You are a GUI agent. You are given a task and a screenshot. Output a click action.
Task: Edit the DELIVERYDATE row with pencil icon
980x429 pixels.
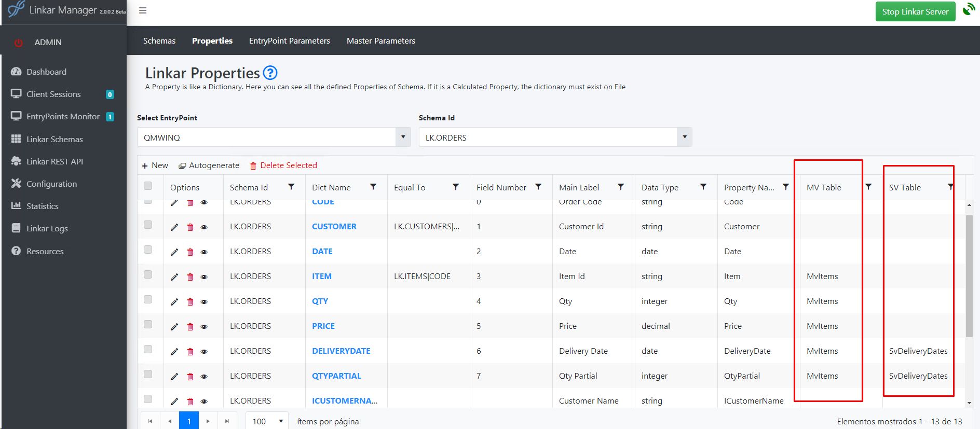(x=174, y=351)
